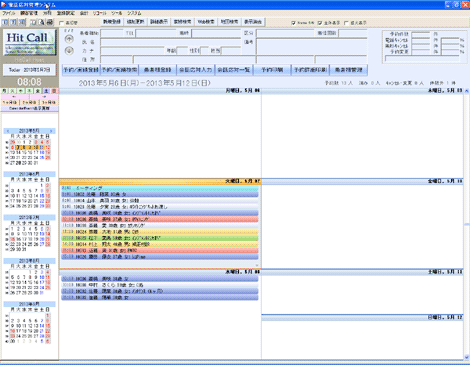Click the 氏名 input field
The height and width of the screenshot is (365, 470).
[x=170, y=42]
